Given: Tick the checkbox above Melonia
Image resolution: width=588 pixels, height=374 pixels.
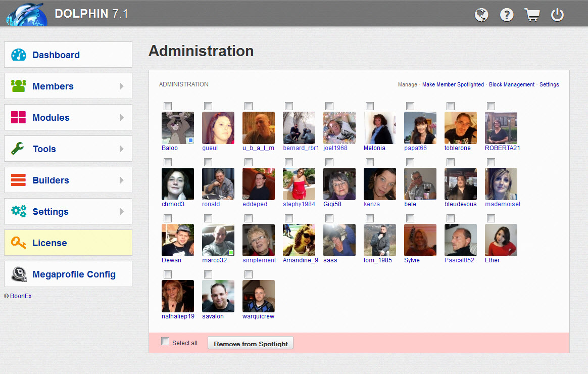Looking at the screenshot, I should click(x=370, y=106).
